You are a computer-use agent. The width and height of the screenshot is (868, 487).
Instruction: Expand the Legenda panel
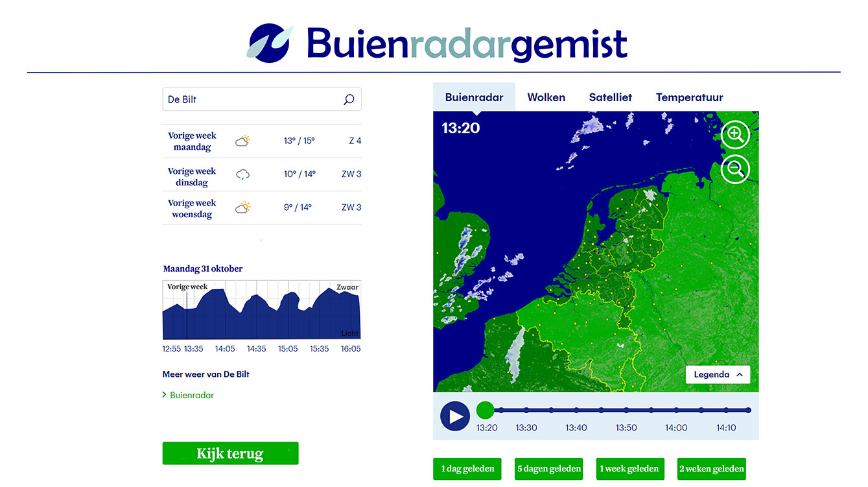[718, 375]
